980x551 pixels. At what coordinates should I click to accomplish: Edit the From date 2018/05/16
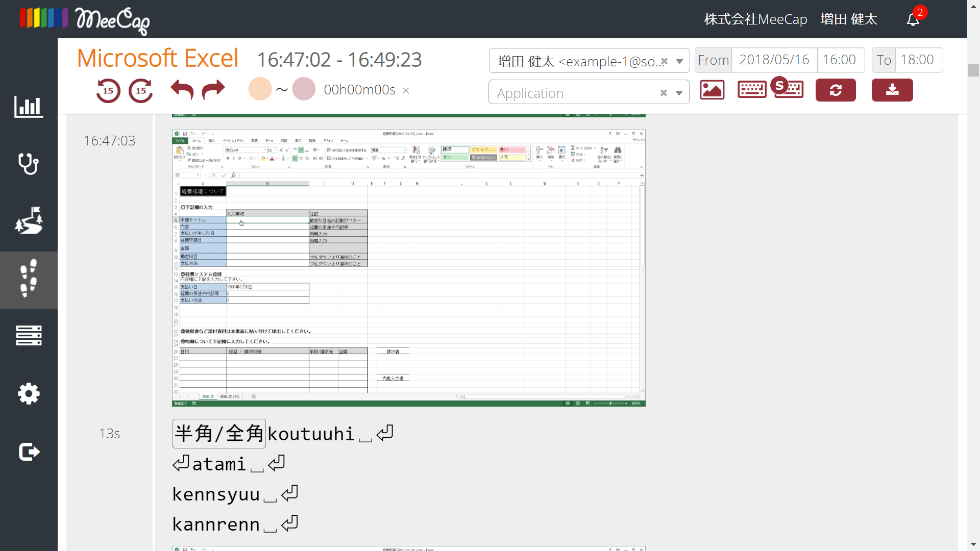[x=774, y=60]
